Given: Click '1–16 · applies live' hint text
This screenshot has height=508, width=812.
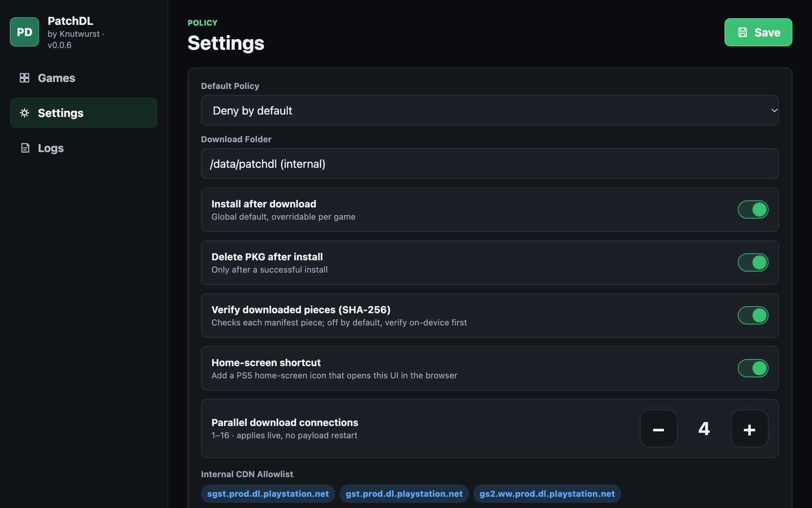Looking at the screenshot, I should [x=284, y=435].
